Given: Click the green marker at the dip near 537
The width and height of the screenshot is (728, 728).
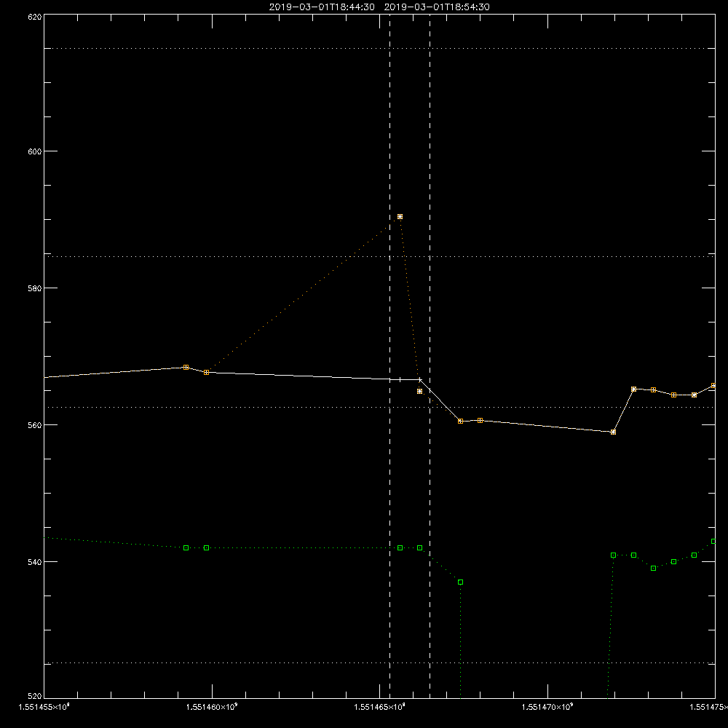Looking at the screenshot, I should [460, 582].
